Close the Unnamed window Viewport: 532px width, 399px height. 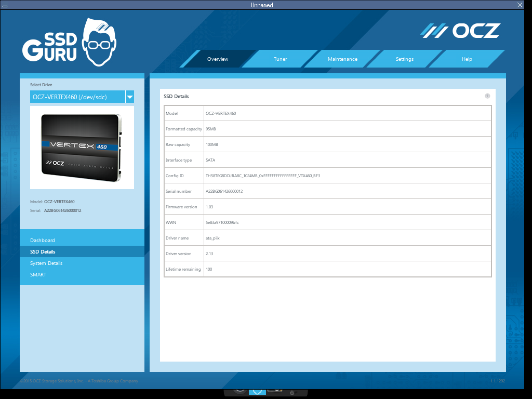point(520,5)
